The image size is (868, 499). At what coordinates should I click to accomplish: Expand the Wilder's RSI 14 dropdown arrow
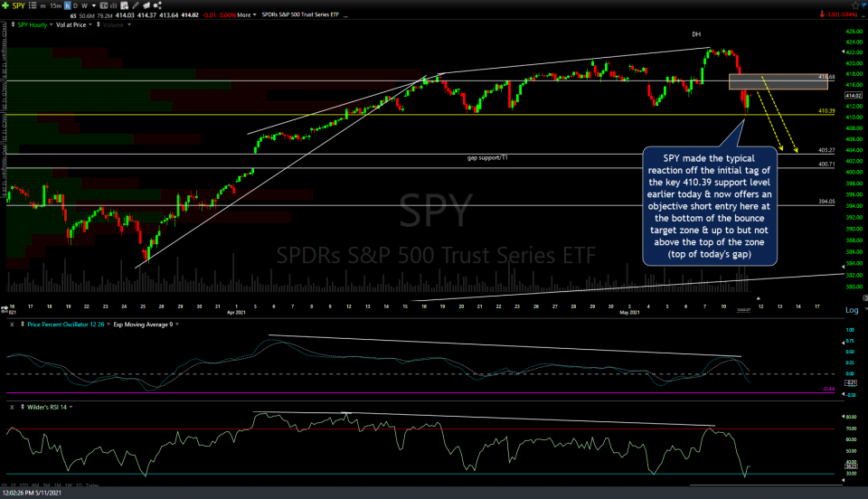[71, 407]
